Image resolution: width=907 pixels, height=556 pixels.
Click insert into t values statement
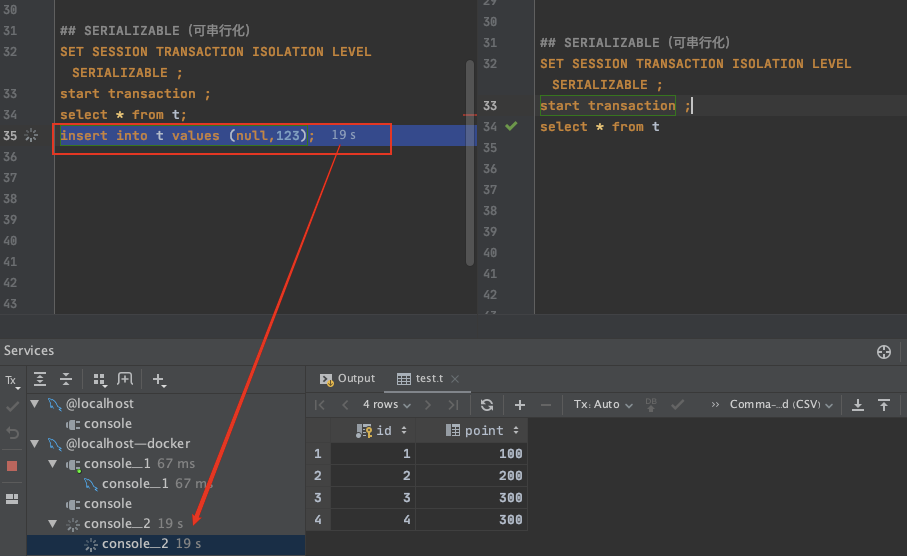pyautogui.click(x=187, y=135)
